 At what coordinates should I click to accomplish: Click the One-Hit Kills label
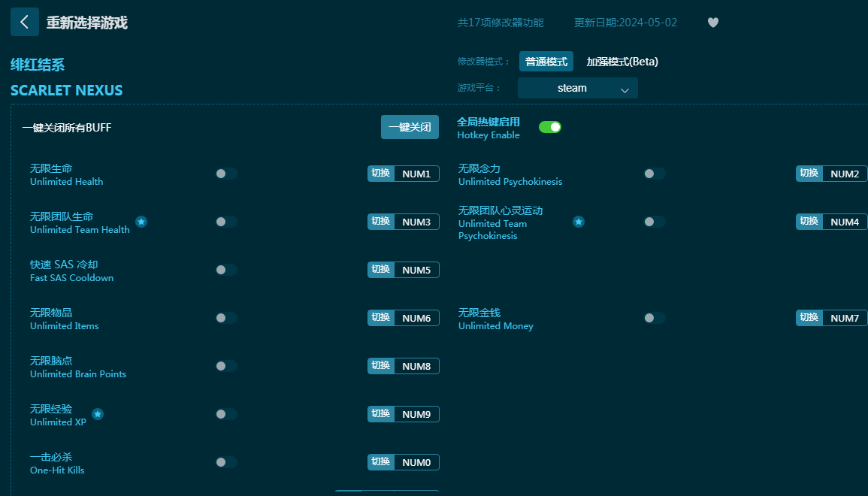click(58, 470)
